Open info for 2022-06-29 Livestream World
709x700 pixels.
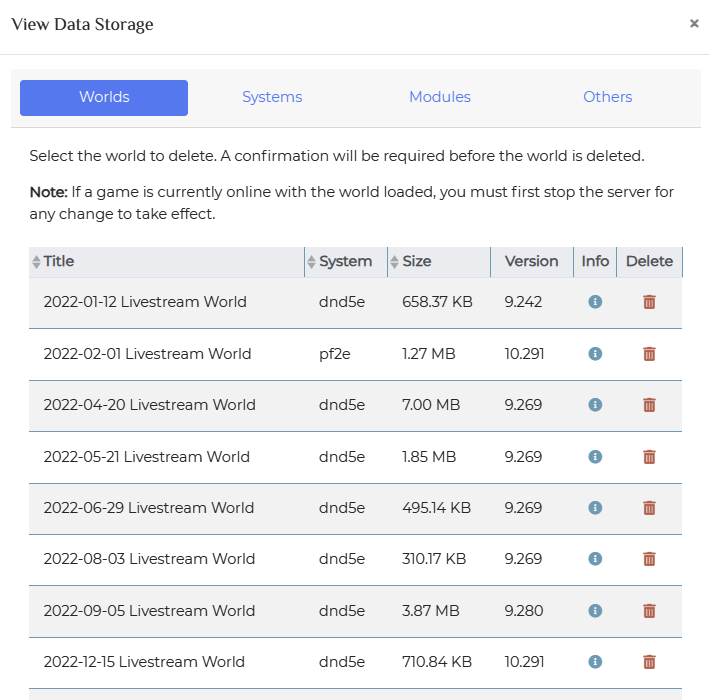pos(595,508)
